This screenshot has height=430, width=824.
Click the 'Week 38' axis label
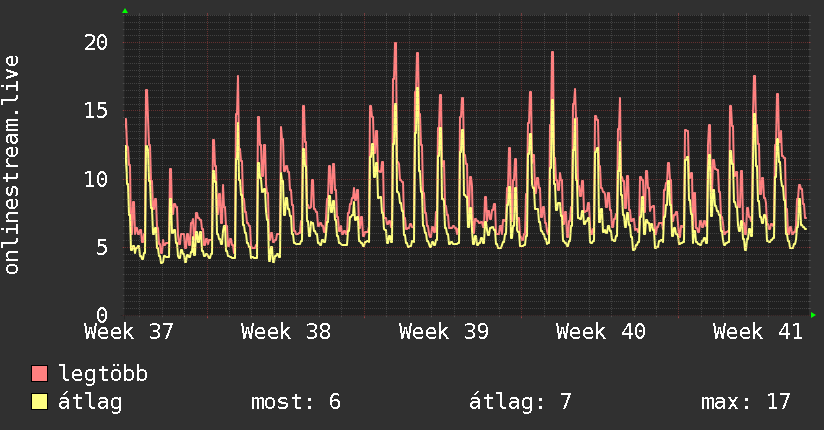click(286, 332)
